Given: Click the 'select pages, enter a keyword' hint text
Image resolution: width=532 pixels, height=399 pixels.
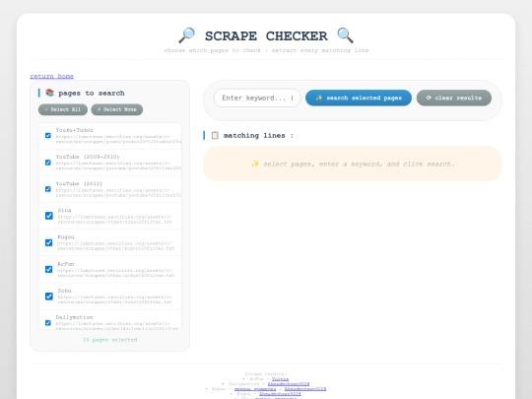Looking at the screenshot, I should pyautogui.click(x=359, y=164).
